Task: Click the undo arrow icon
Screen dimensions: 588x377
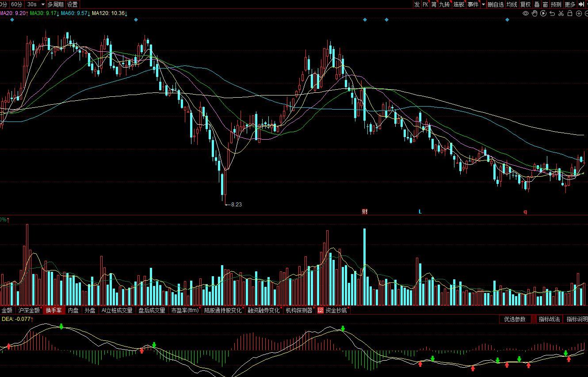Action: 552,14
